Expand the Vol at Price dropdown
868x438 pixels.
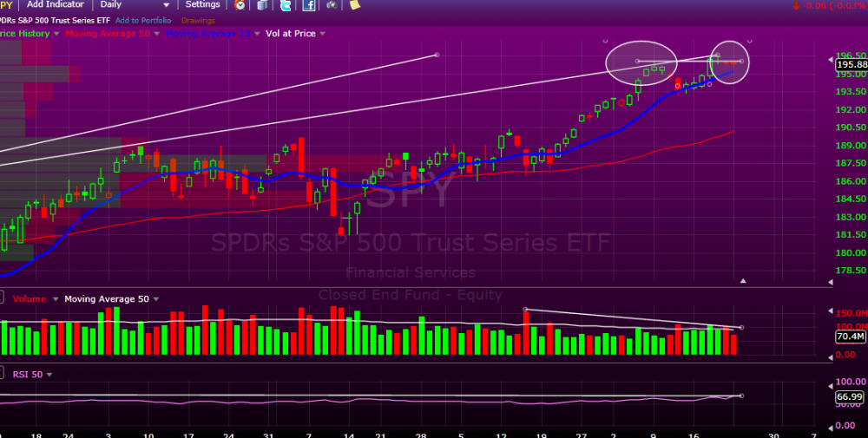(x=322, y=34)
